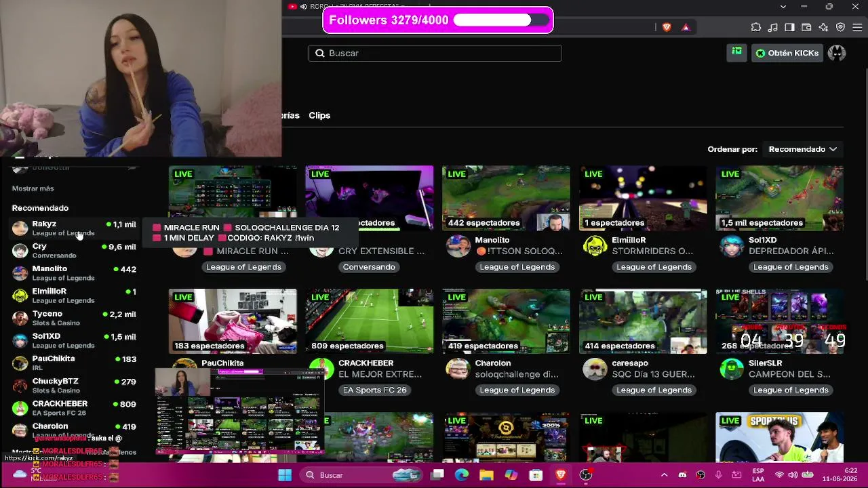Open the Discord tray icon
Screen dimensions: 868x488
click(682, 475)
